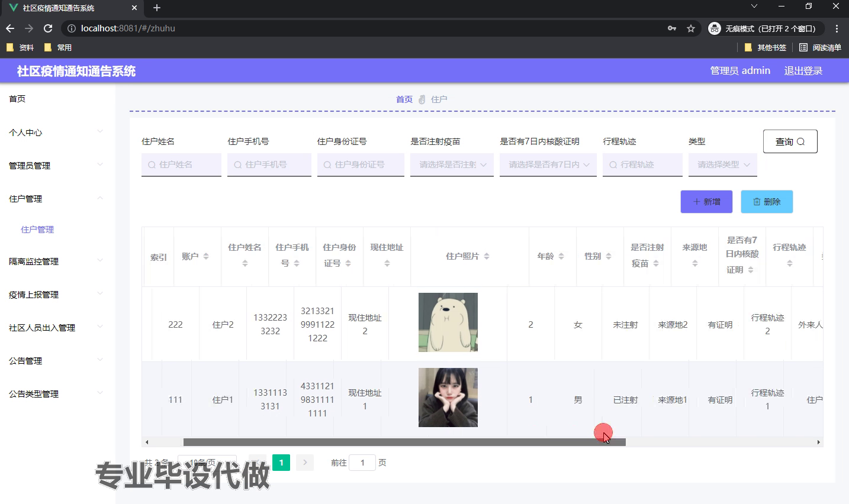Click the 前往 page number input
This screenshot has height=504, width=849.
(362, 463)
